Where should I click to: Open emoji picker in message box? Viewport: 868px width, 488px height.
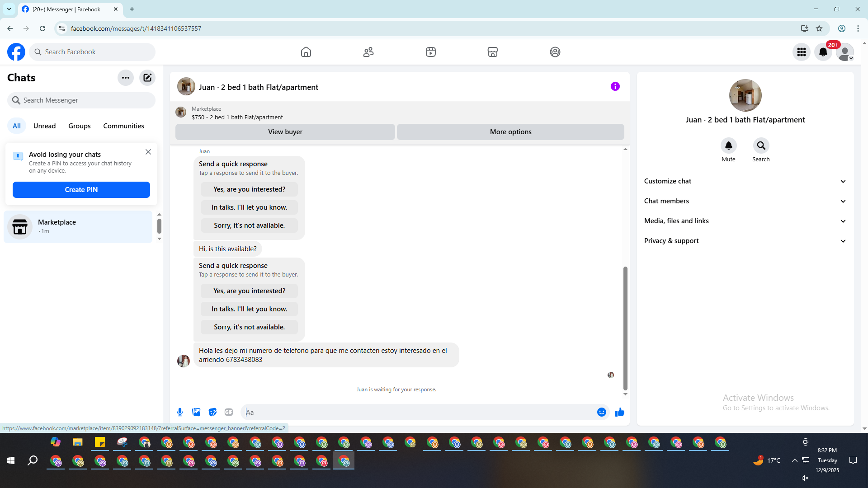(x=601, y=412)
